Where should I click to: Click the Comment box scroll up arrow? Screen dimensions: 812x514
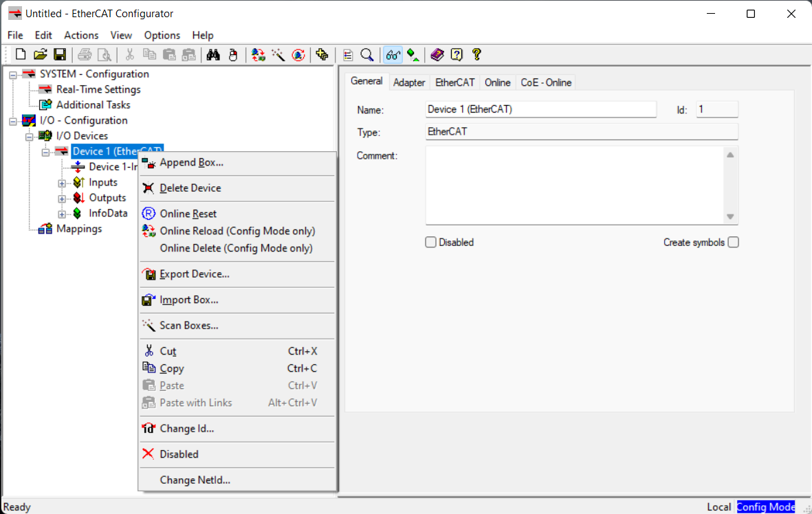[730, 155]
